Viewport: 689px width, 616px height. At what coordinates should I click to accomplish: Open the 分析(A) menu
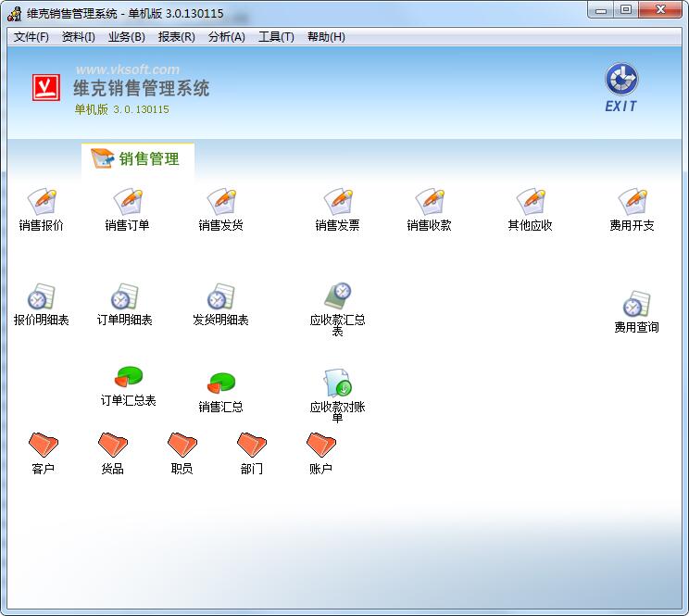[x=227, y=37]
